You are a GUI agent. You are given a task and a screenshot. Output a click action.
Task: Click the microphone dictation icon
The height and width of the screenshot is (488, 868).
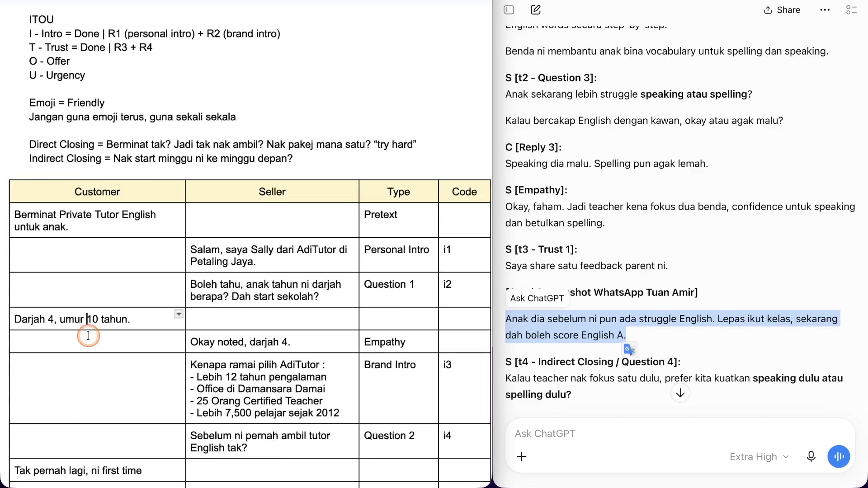[x=811, y=456]
